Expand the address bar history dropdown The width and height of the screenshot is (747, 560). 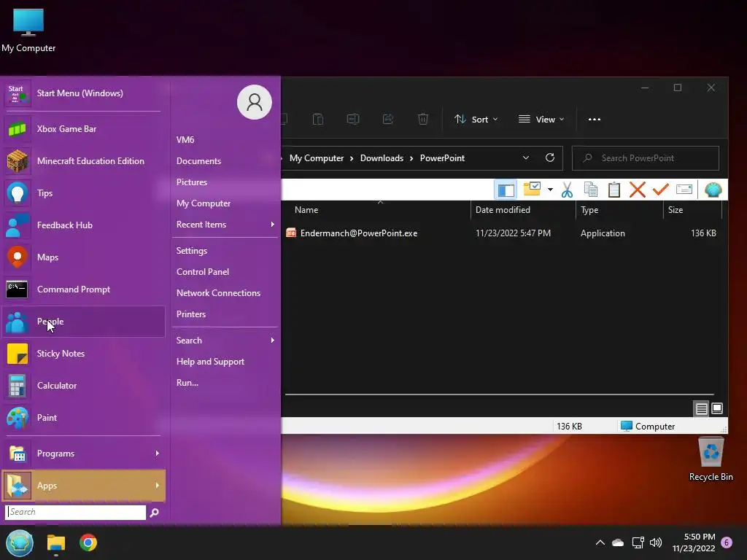tap(526, 157)
